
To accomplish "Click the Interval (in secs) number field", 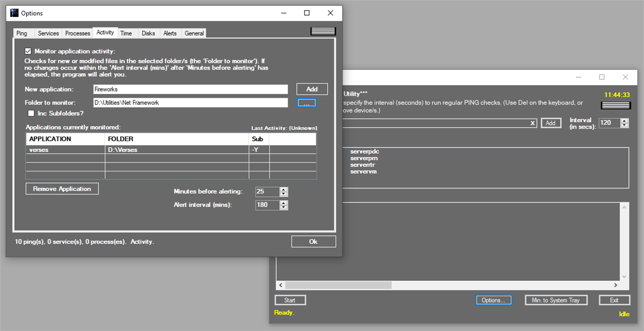I will point(609,123).
